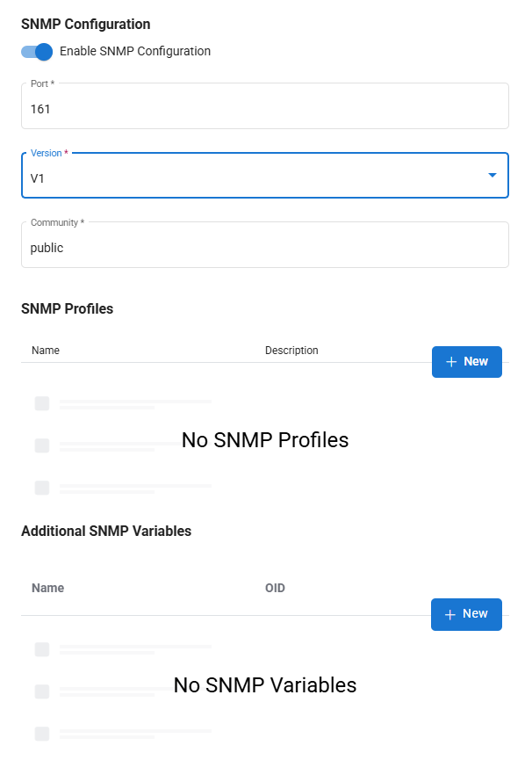532x760 pixels.
Task: Click the plus icon in Additional SNMP Variables
Action: coord(450,614)
